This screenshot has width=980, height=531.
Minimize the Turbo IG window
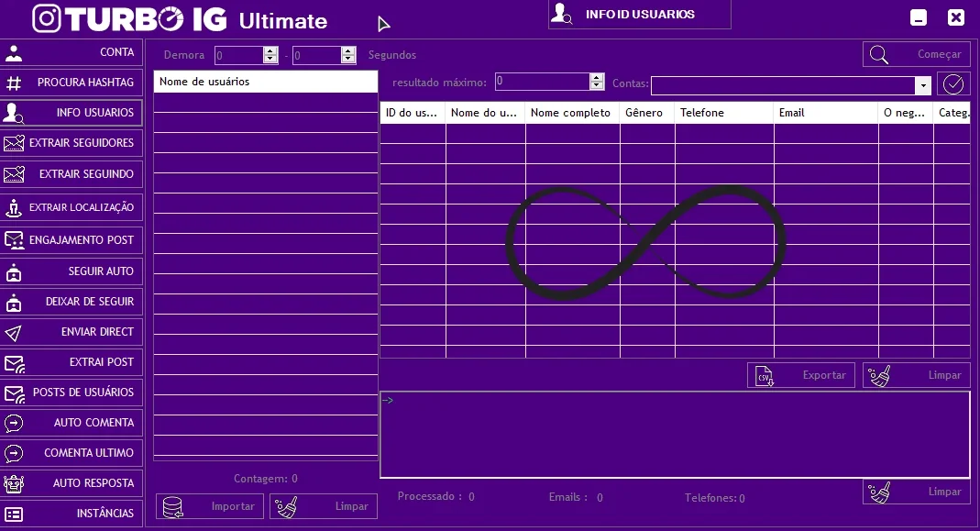click(919, 17)
